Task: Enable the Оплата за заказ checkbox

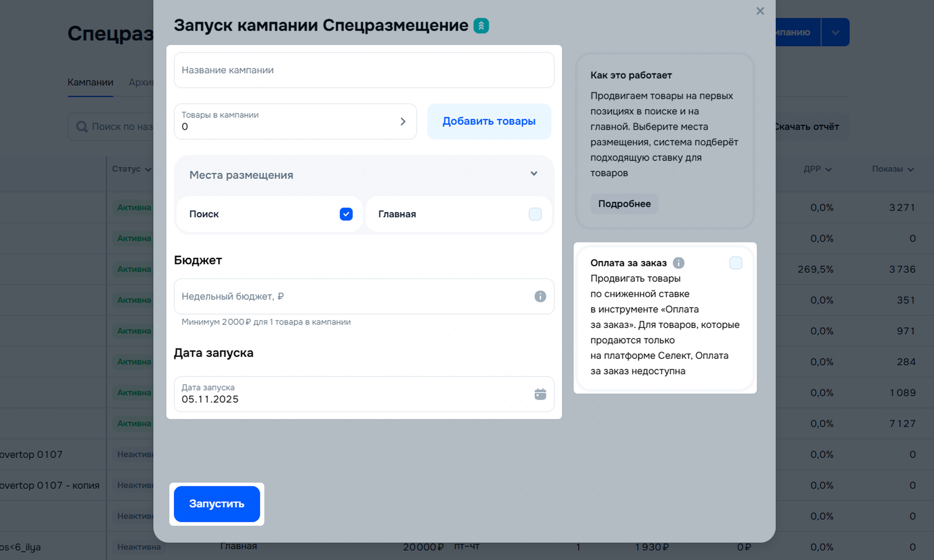Action: tap(735, 263)
